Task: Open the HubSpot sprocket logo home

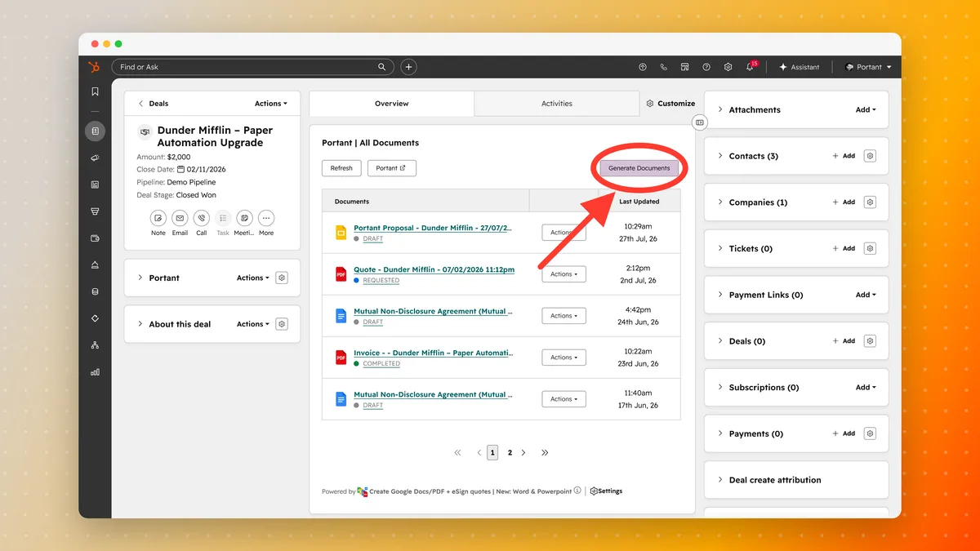Action: tap(95, 67)
